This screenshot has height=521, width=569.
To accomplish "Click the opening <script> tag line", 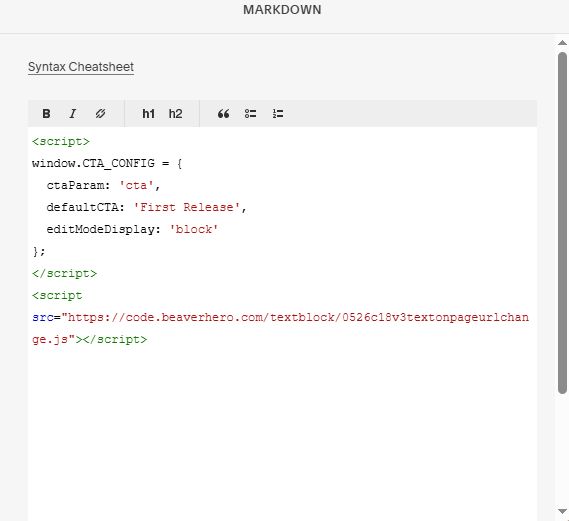I will 61,141.
